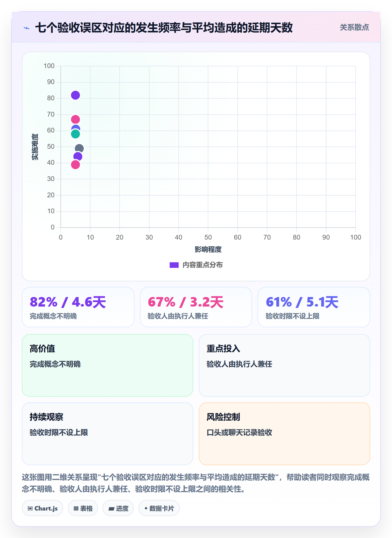The height and width of the screenshot is (538, 392).
Task: Click the "风险控制" card heading
Action: (223, 417)
